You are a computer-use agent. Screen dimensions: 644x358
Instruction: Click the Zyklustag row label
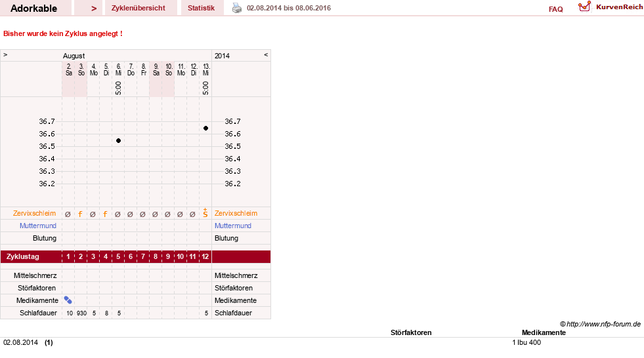[x=22, y=257]
